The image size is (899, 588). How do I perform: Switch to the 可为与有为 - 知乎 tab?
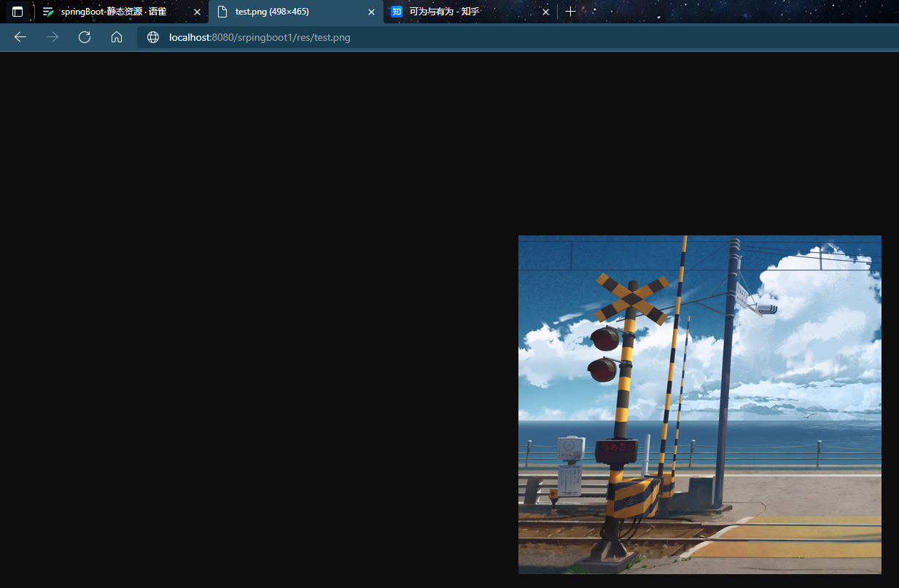pos(470,12)
